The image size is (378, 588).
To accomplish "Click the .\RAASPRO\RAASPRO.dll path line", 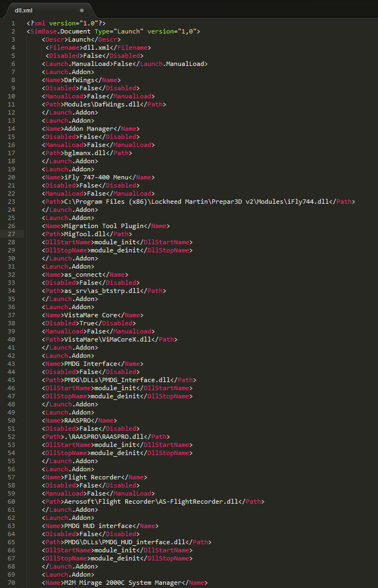I will pyautogui.click(x=106, y=437).
